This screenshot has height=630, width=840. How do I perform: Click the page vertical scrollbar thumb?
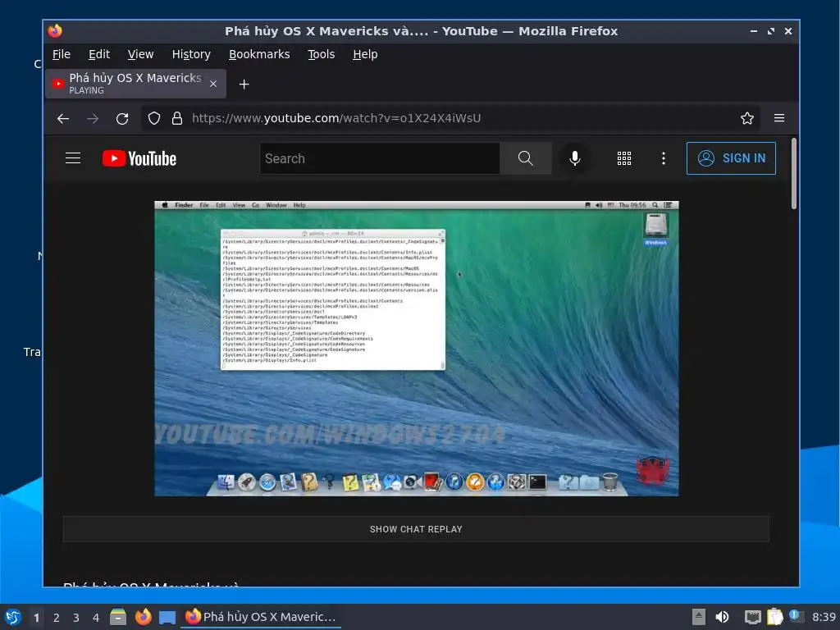(x=793, y=174)
